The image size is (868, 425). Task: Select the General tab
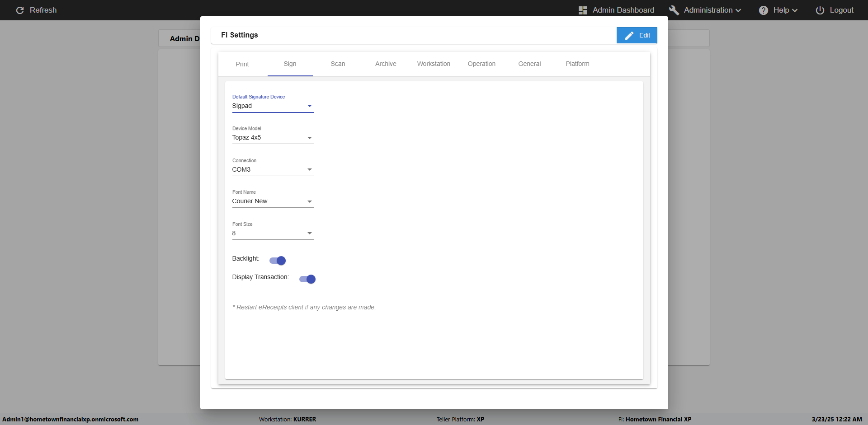(x=529, y=64)
